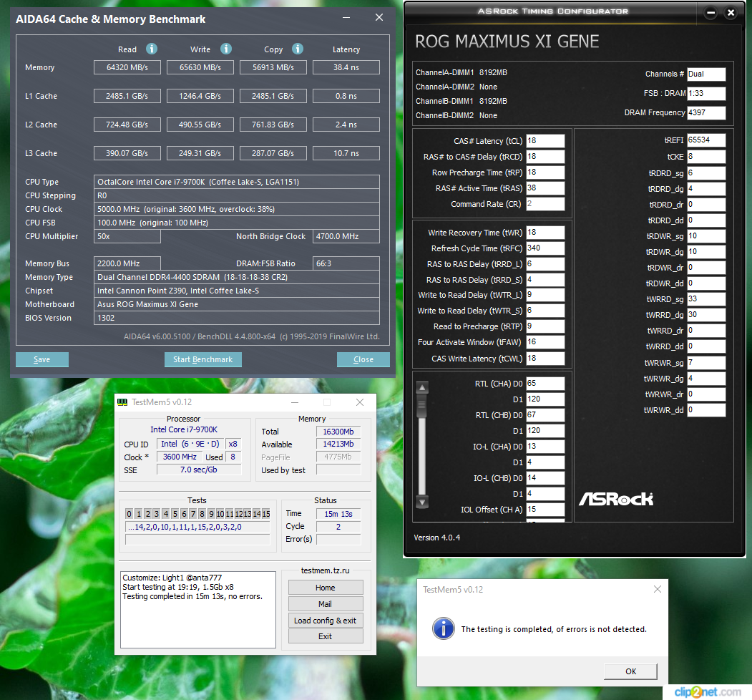Image resolution: width=752 pixels, height=700 pixels.
Task: Click Memory Latency value 38.4 ns
Action: coord(346,67)
